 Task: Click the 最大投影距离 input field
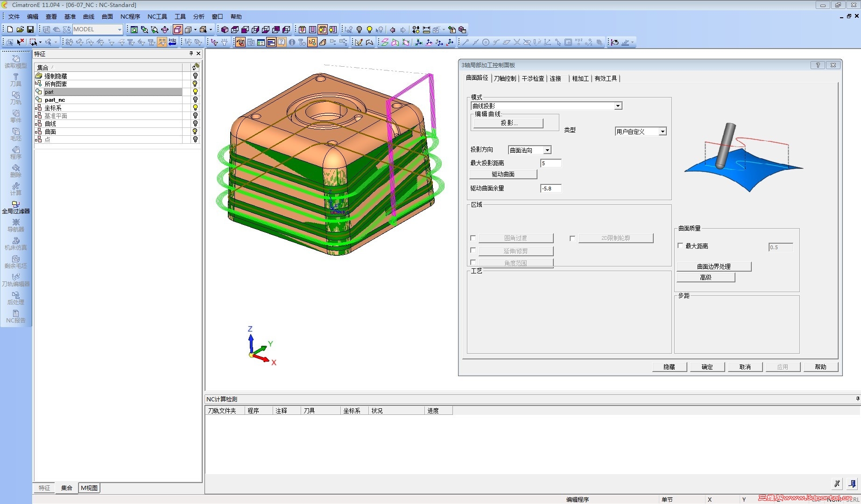[x=550, y=163]
